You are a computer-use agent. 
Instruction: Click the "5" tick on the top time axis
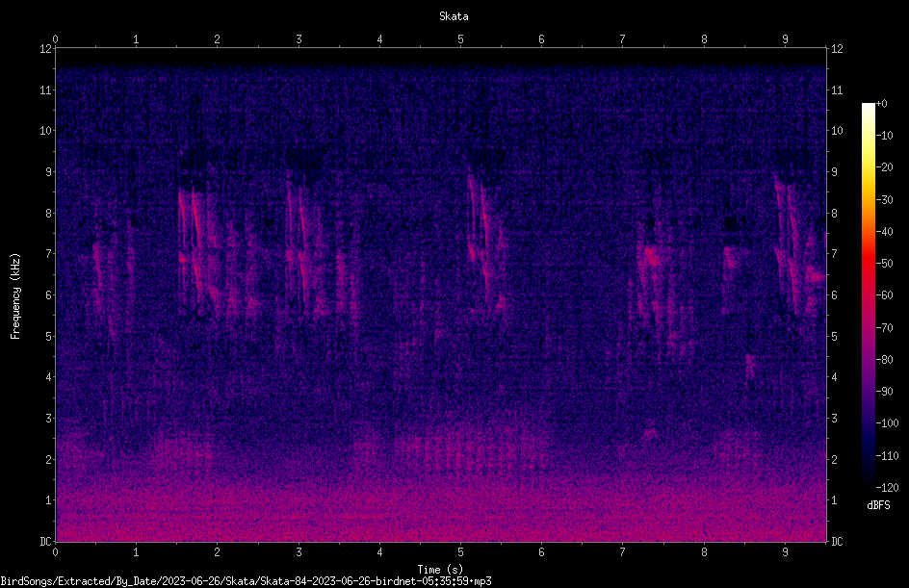point(461,39)
